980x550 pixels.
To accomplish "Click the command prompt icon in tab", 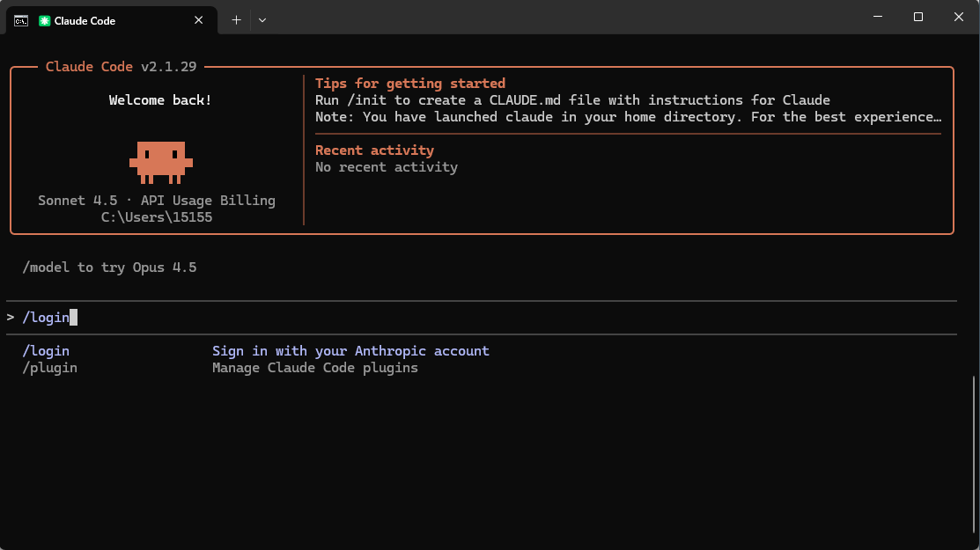I will coord(20,20).
